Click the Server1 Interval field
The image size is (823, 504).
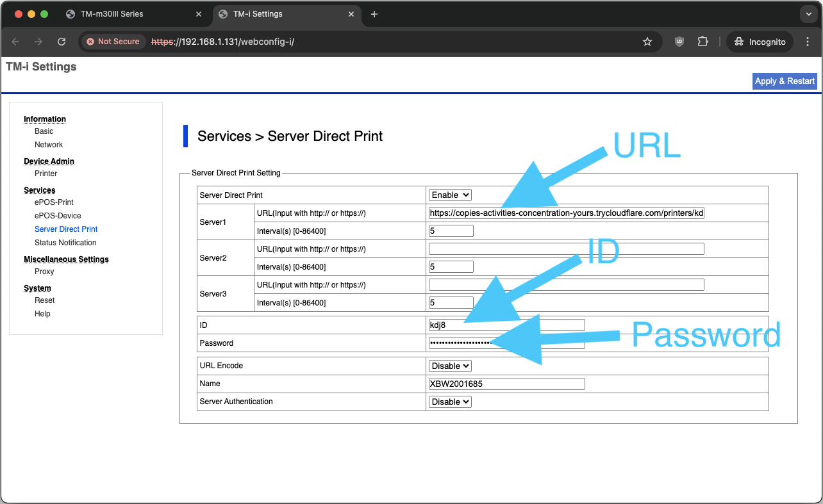451,231
